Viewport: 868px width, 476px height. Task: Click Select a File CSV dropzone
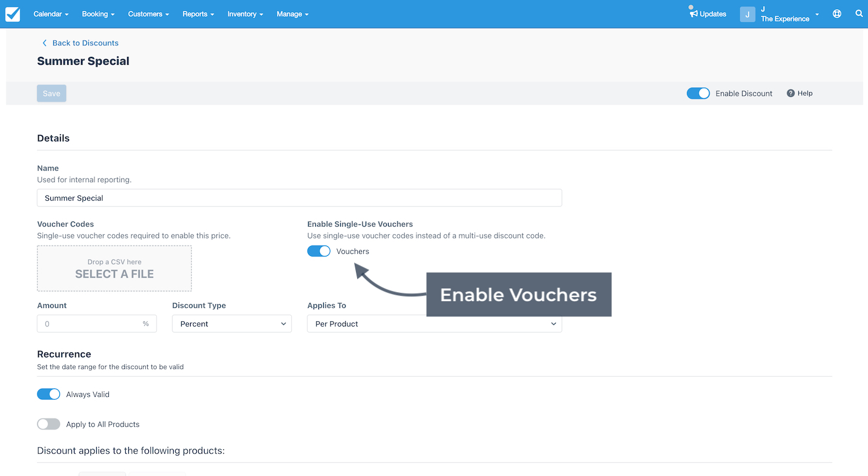(114, 269)
